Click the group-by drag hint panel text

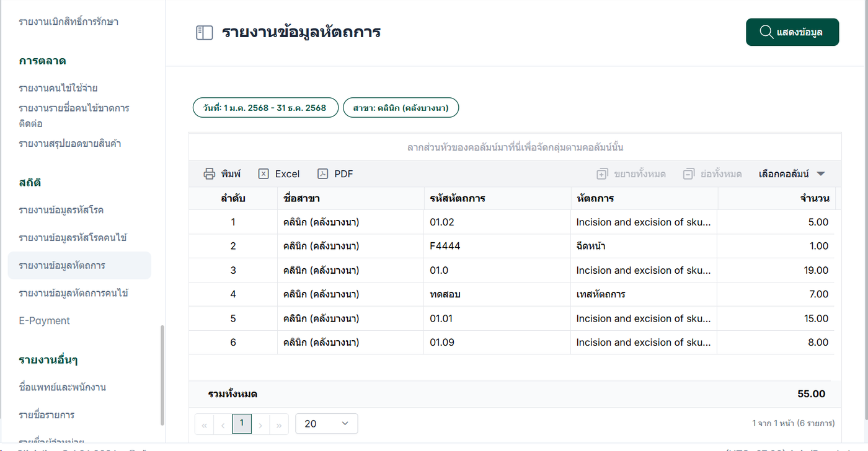pyautogui.click(x=515, y=147)
